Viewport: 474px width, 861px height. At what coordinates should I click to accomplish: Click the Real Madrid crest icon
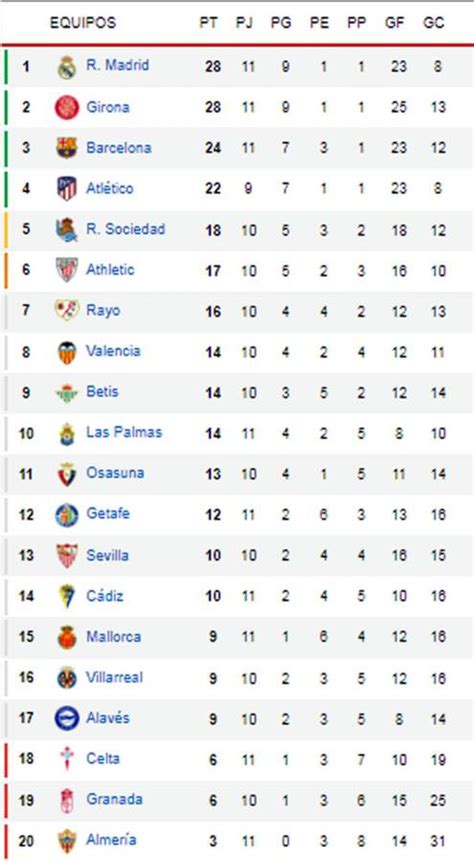[x=67, y=67]
